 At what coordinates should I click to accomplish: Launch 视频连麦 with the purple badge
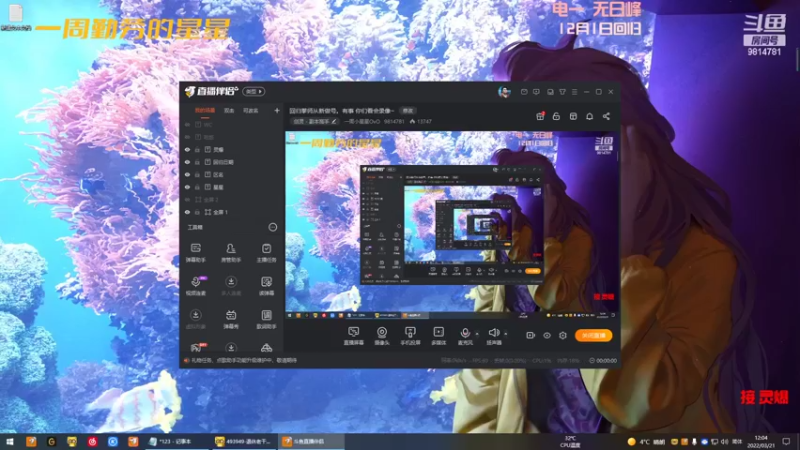(195, 286)
